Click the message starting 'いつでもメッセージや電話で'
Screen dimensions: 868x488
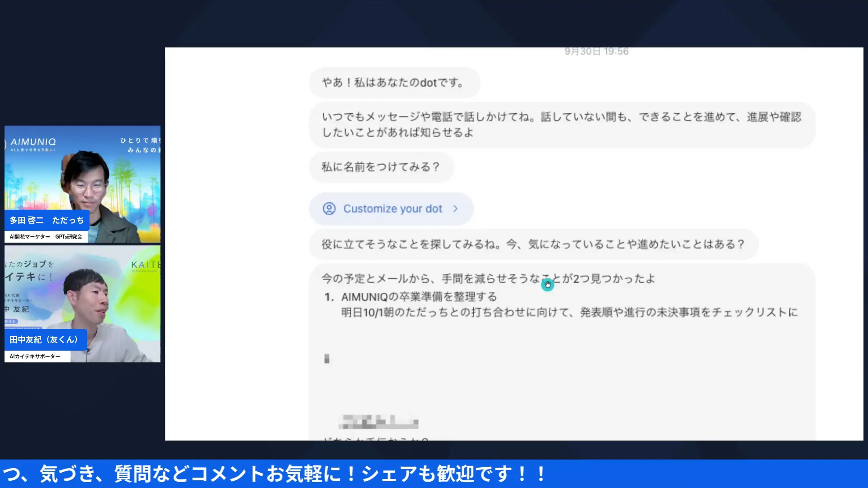562,125
